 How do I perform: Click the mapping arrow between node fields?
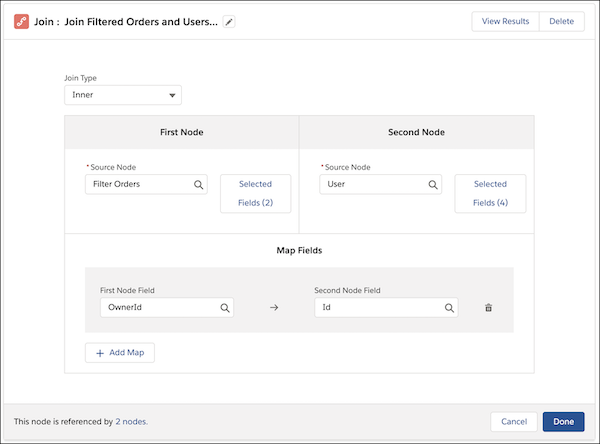pyautogui.click(x=274, y=308)
